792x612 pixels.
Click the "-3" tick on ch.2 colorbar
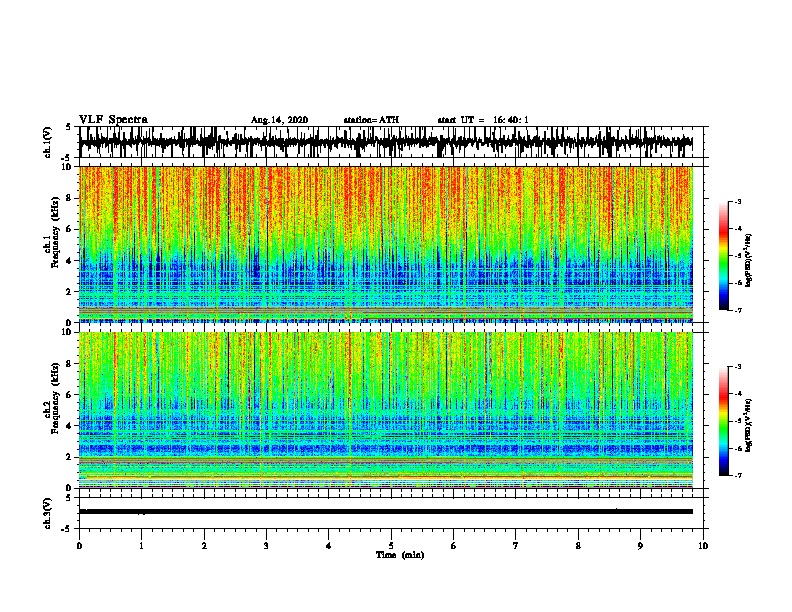(738, 367)
